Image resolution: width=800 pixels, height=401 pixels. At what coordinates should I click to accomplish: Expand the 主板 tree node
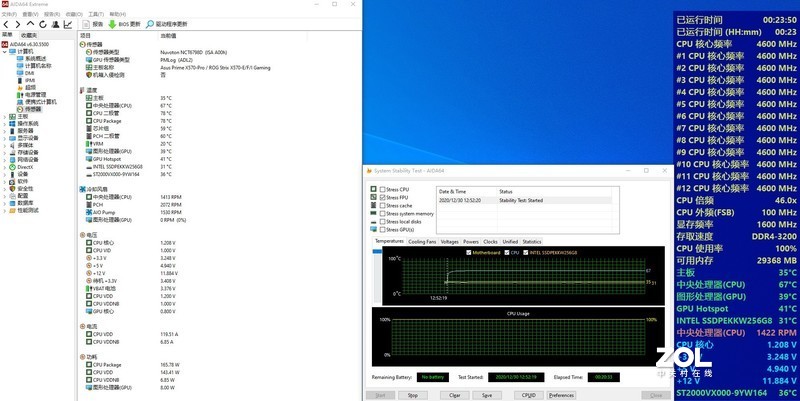coord(4,116)
